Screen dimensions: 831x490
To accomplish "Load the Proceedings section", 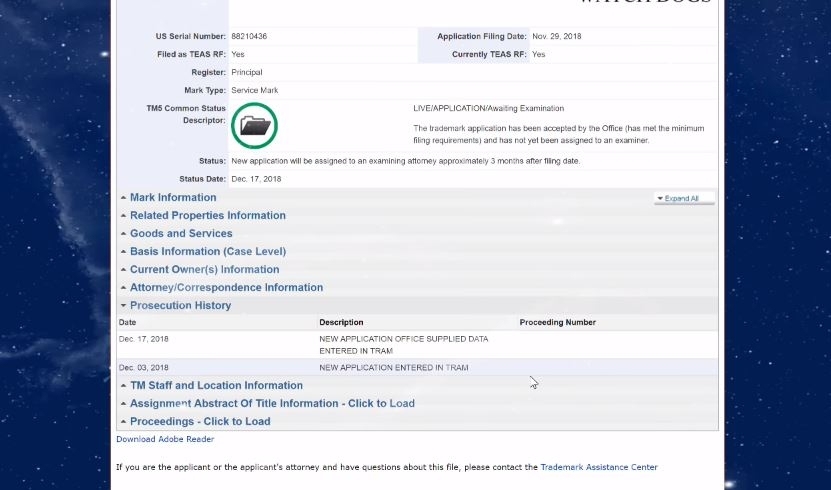I will pos(200,422).
